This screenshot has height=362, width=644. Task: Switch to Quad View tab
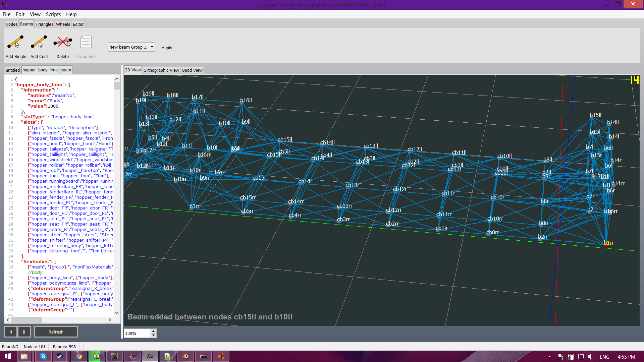[192, 70]
